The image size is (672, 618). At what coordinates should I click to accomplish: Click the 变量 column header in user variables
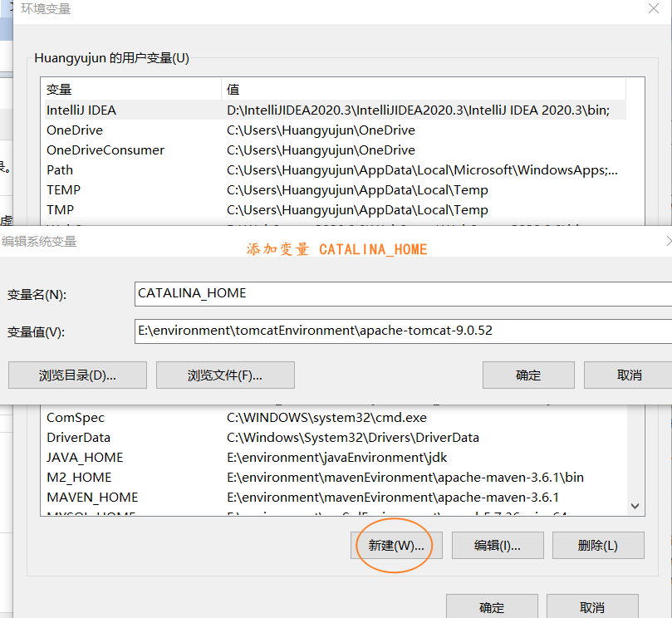[x=131, y=89]
